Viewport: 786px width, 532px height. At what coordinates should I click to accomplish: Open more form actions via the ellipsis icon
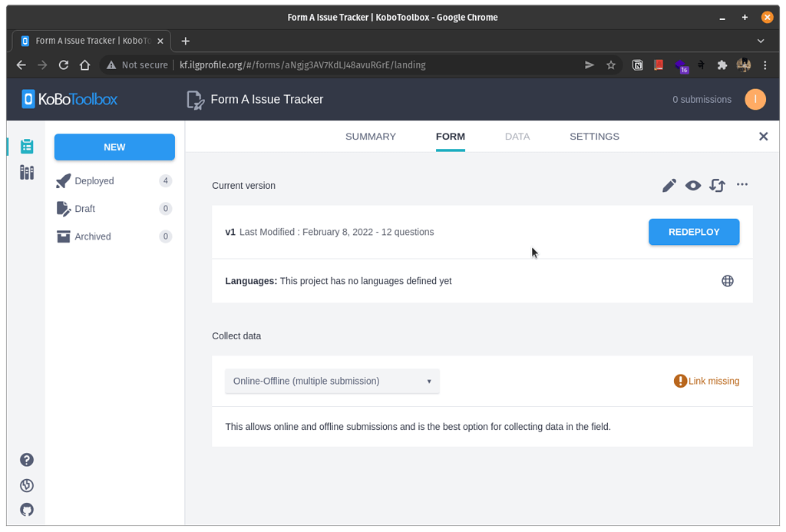pos(741,185)
